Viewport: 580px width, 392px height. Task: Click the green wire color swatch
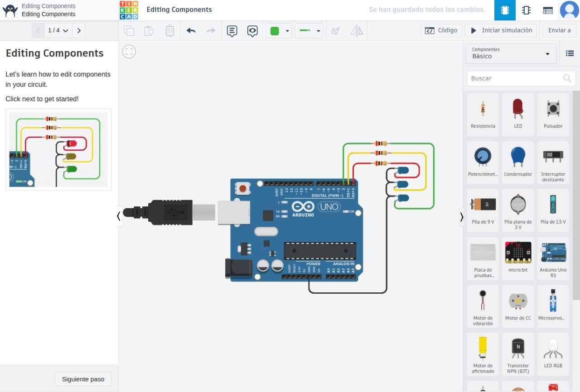(x=275, y=31)
